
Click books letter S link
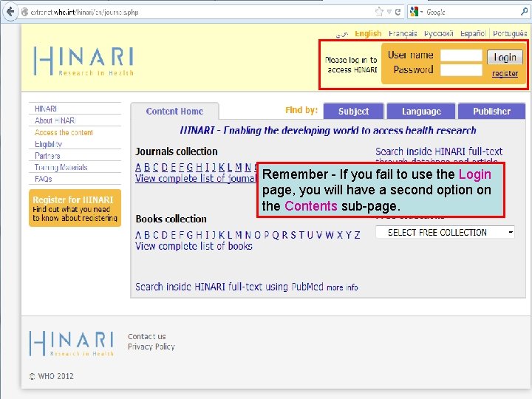(293, 235)
